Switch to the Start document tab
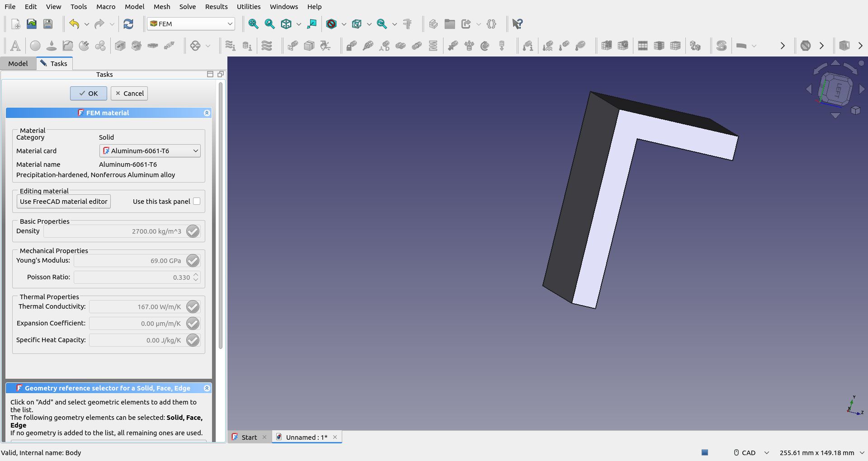 249,437
